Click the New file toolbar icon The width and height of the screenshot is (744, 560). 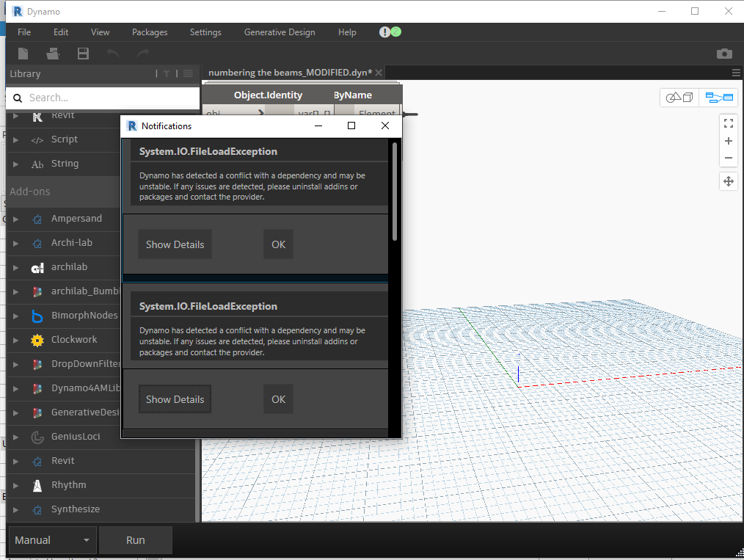(23, 54)
